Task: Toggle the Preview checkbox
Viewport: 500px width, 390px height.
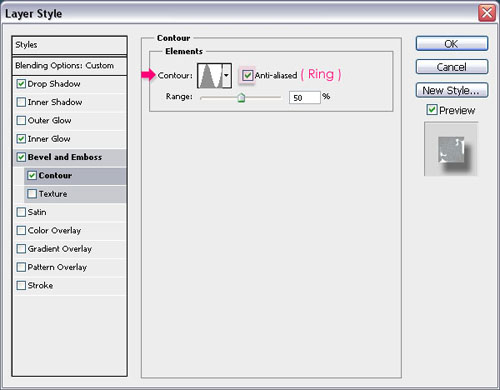Action: pyautogui.click(x=432, y=110)
